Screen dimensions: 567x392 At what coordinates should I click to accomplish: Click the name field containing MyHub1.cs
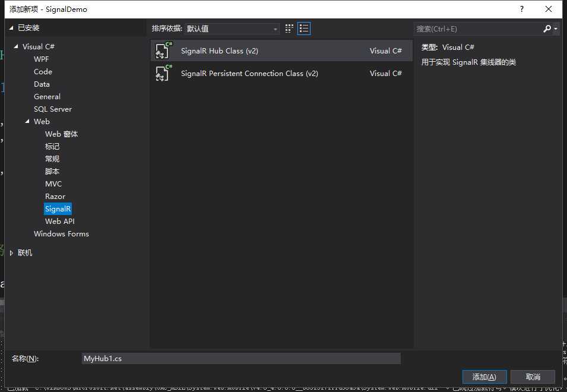pyautogui.click(x=241, y=358)
